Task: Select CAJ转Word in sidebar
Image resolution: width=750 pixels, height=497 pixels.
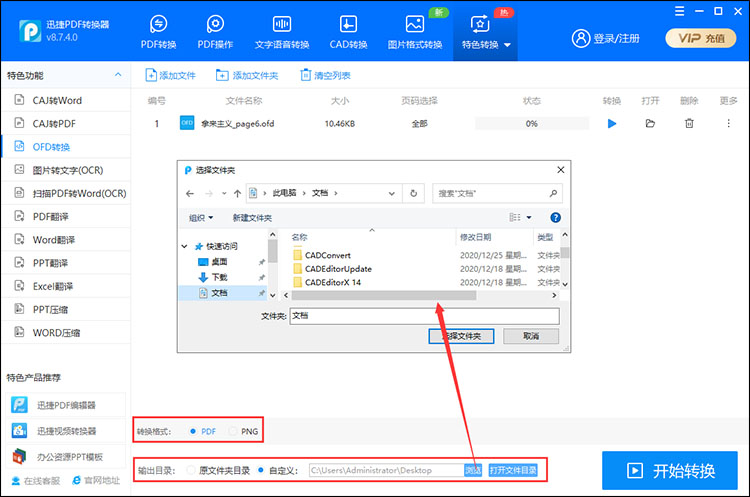Action: [x=66, y=100]
